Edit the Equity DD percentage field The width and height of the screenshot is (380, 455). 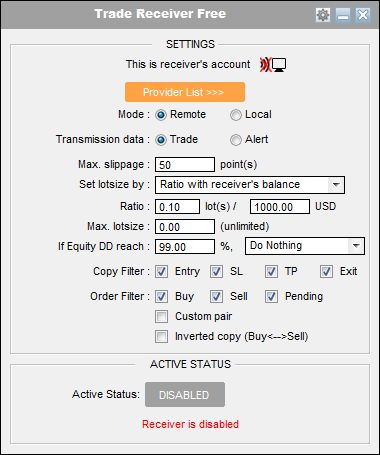[185, 247]
